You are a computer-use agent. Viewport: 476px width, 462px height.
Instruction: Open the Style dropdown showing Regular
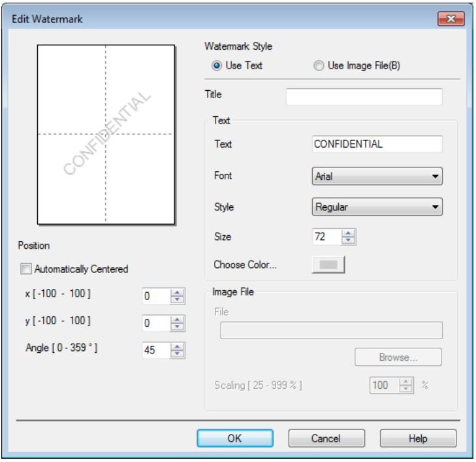(377, 207)
